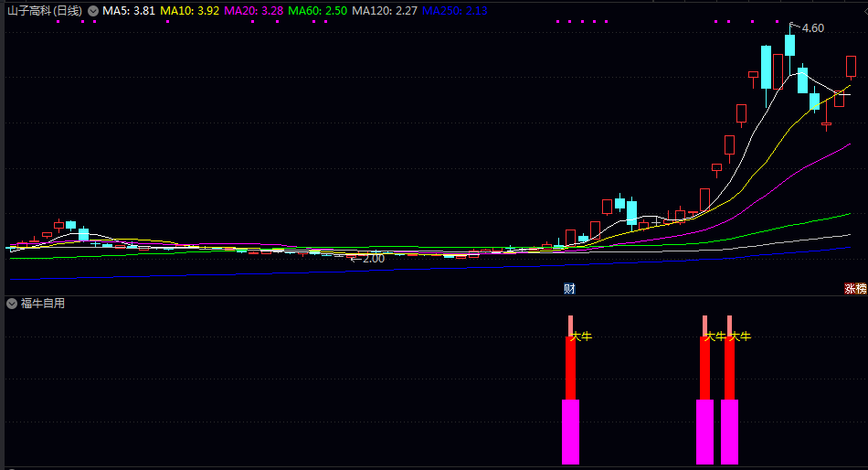
Task: Click the 山子高科 (日线) chart title
Action: tap(44, 11)
